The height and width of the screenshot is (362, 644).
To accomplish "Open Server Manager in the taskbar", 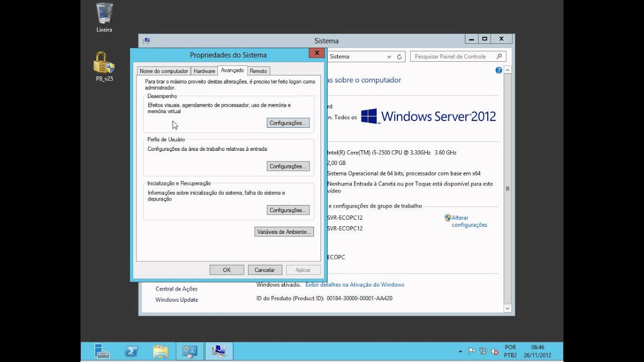I will [x=102, y=351].
